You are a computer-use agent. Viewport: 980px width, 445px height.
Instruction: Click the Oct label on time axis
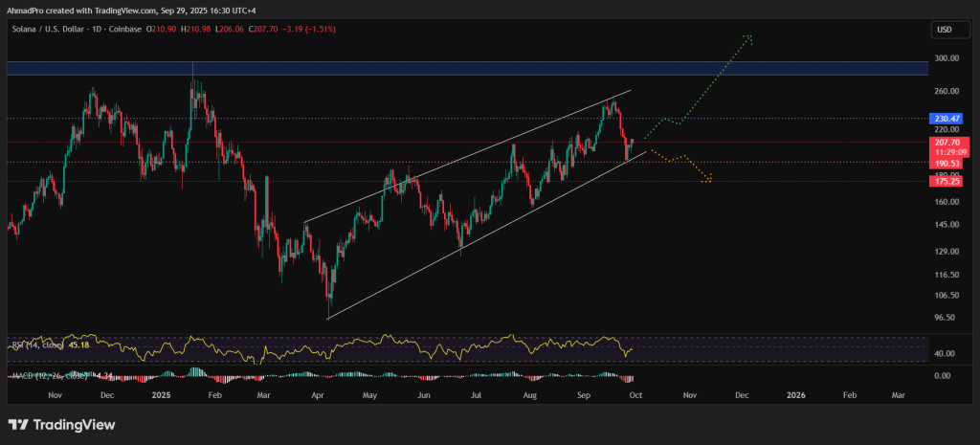click(x=635, y=393)
